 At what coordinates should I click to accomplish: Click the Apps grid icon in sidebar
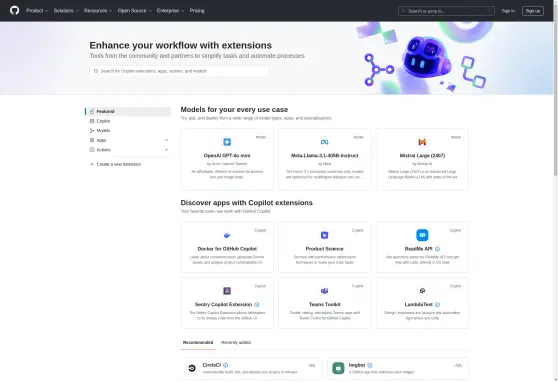92,140
